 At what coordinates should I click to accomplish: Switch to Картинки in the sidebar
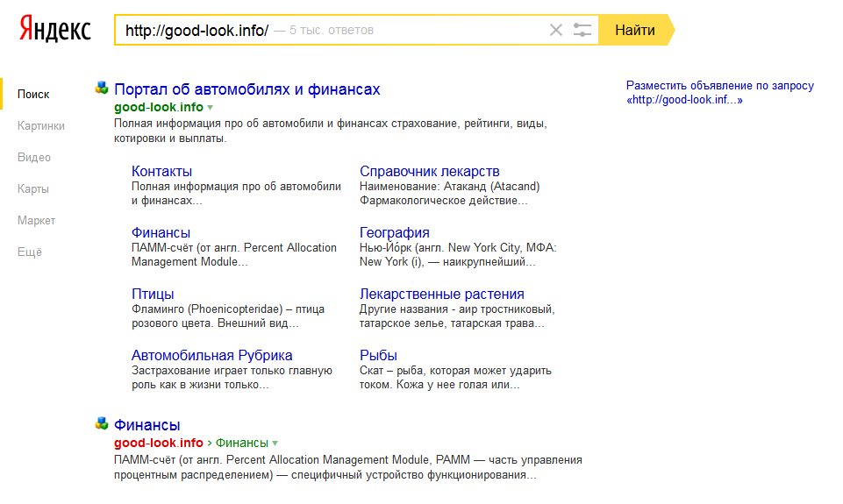[x=41, y=125]
